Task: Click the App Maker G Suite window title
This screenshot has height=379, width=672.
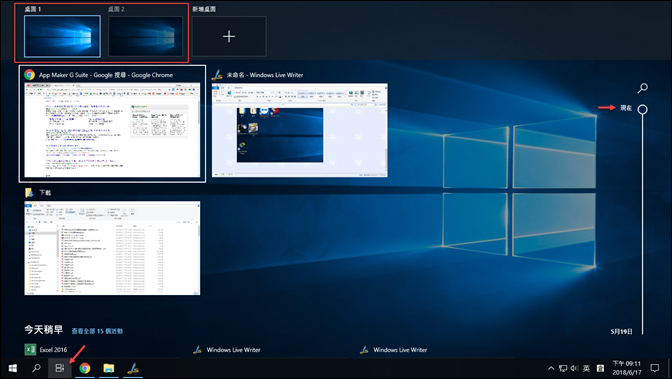Action: 106,75
